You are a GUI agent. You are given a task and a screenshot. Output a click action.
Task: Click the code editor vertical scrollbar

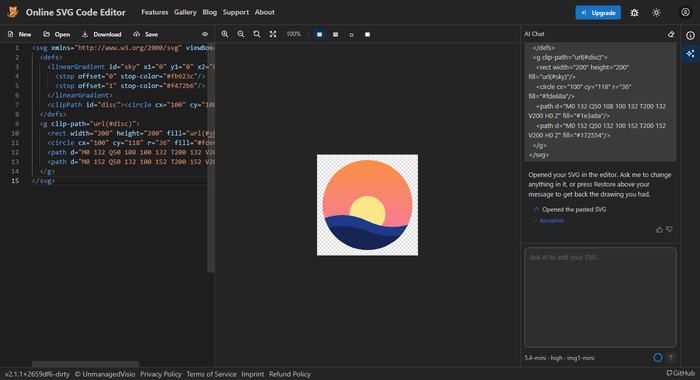pyautogui.click(x=211, y=157)
